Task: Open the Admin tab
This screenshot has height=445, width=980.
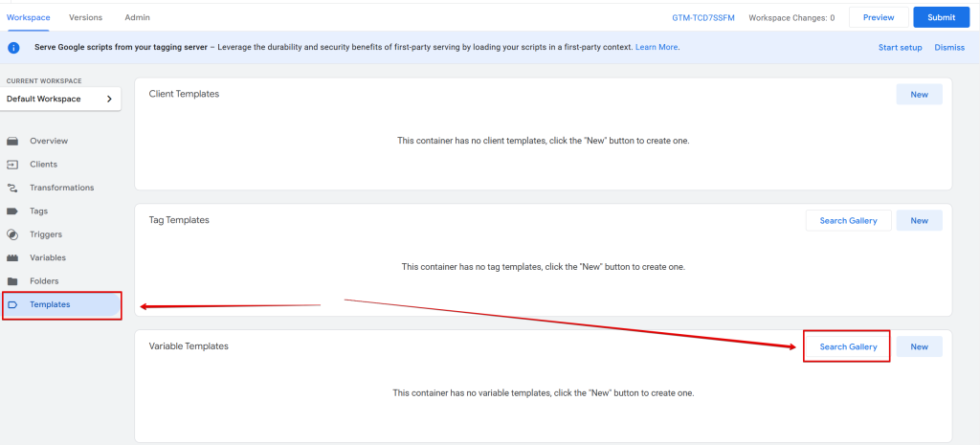Action: point(137,17)
